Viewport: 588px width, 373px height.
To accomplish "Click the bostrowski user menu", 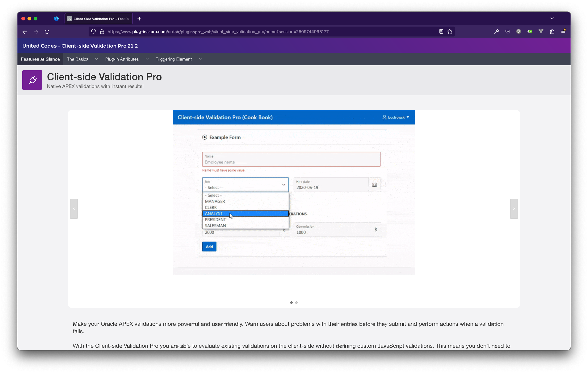I will tap(396, 117).
